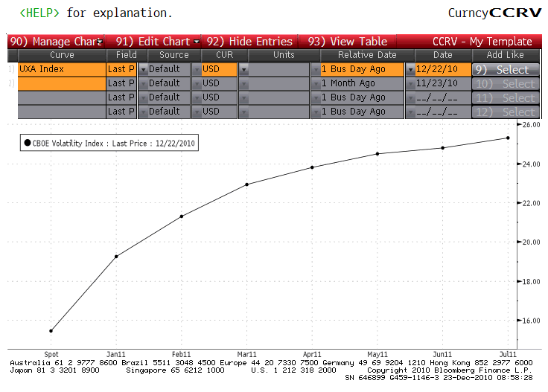Click the 11) Select button

pos(506,98)
